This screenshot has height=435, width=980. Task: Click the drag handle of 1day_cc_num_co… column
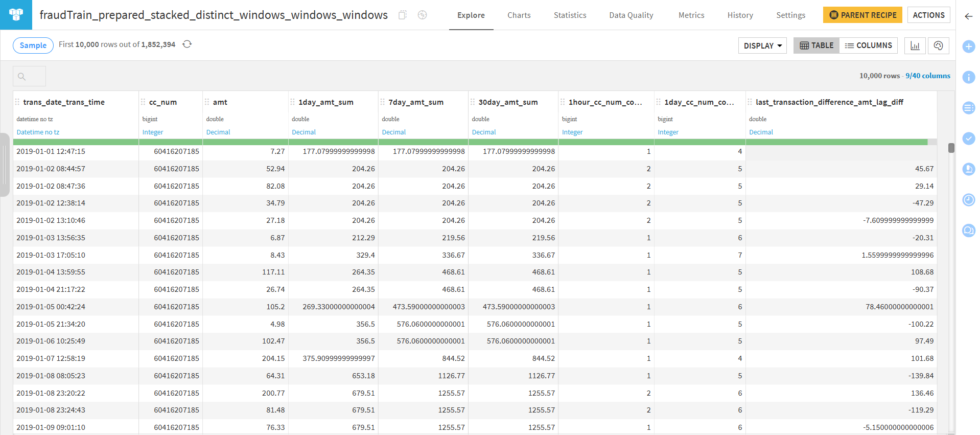[x=659, y=102]
